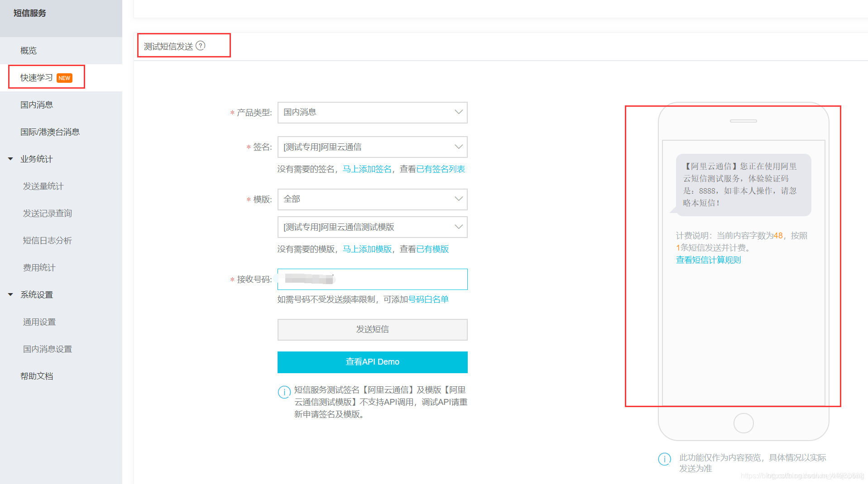Collapse the 业务统计 section arrow
This screenshot has width=868, height=484.
[x=10, y=159]
